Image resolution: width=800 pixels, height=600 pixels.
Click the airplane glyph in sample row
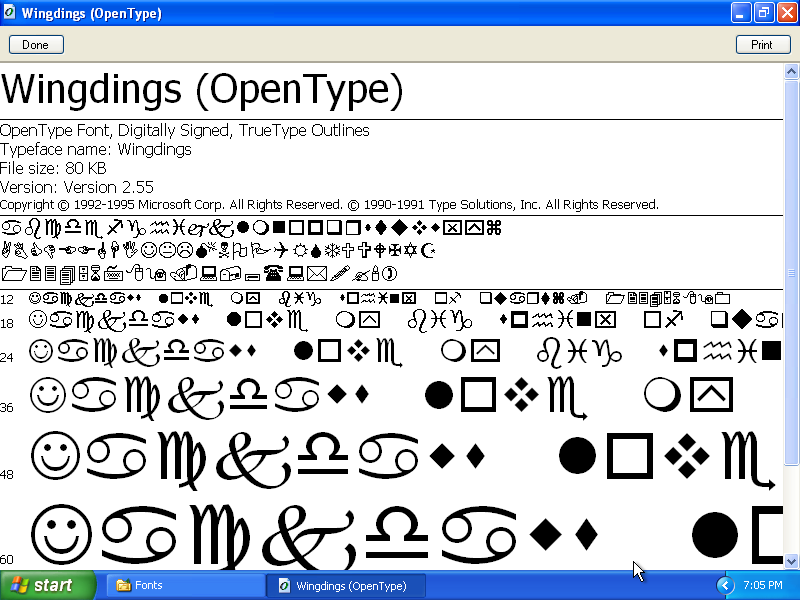[281, 251]
